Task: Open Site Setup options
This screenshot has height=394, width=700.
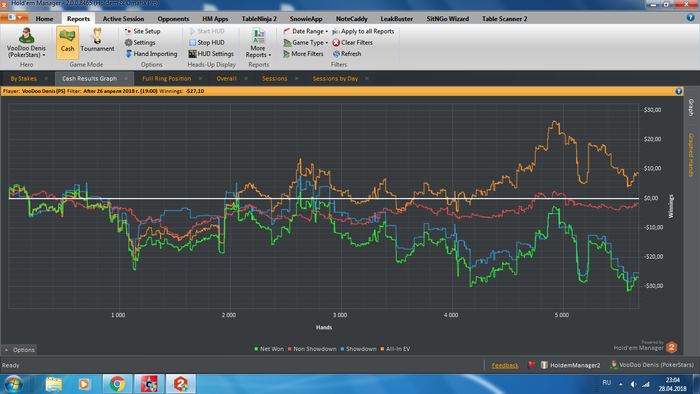Action: (x=142, y=31)
